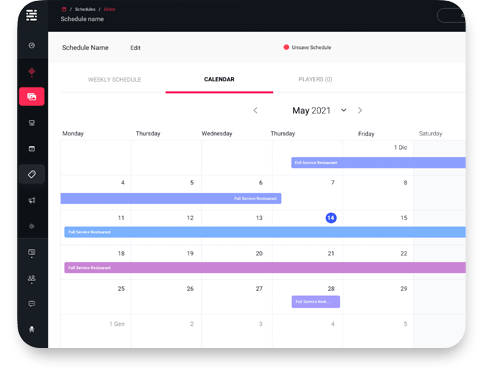Open the calendar icon in sidebar
Viewport: 500px width, 378px height.
pyautogui.click(x=32, y=149)
